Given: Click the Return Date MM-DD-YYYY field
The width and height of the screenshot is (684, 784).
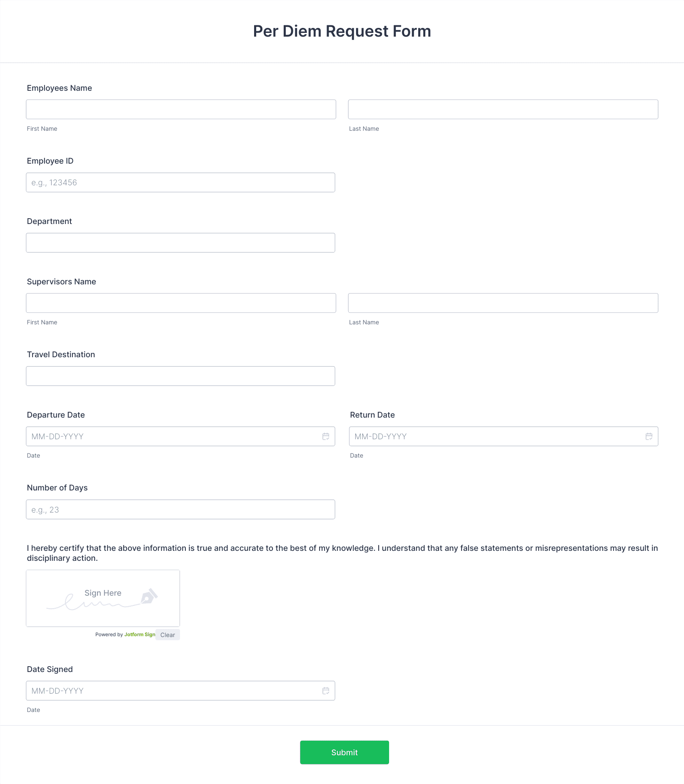Looking at the screenshot, I should click(x=504, y=436).
